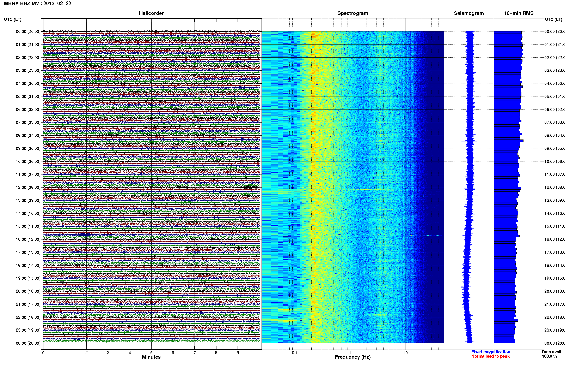Click minute tick '0' on Helicorder axis
Viewport: 588px width, 368px height.
click(x=43, y=353)
